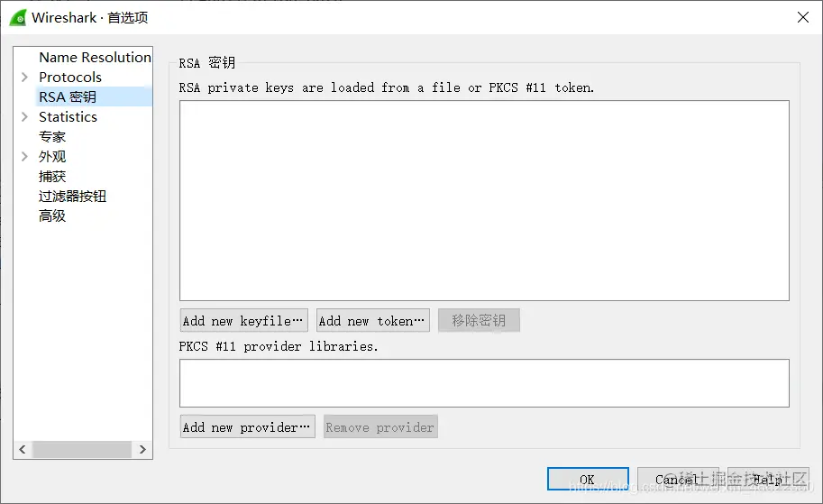Confirm with the OK button
Screen dimensions: 823x504
pos(588,479)
